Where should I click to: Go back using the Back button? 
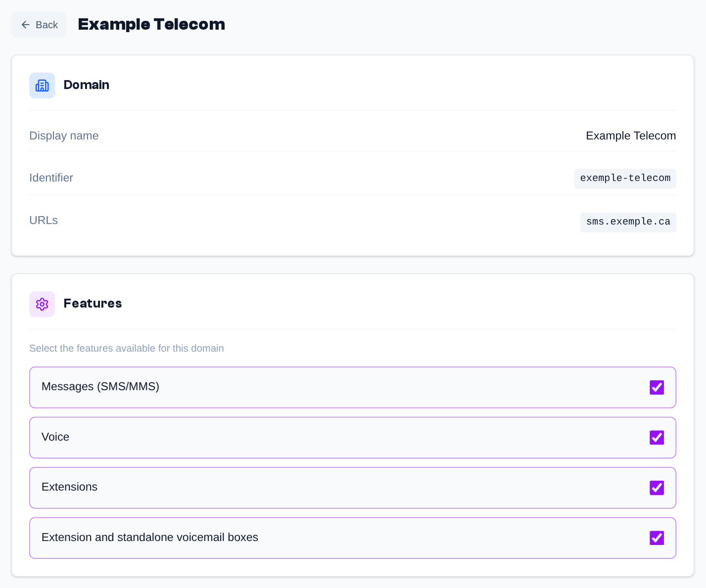pyautogui.click(x=39, y=25)
